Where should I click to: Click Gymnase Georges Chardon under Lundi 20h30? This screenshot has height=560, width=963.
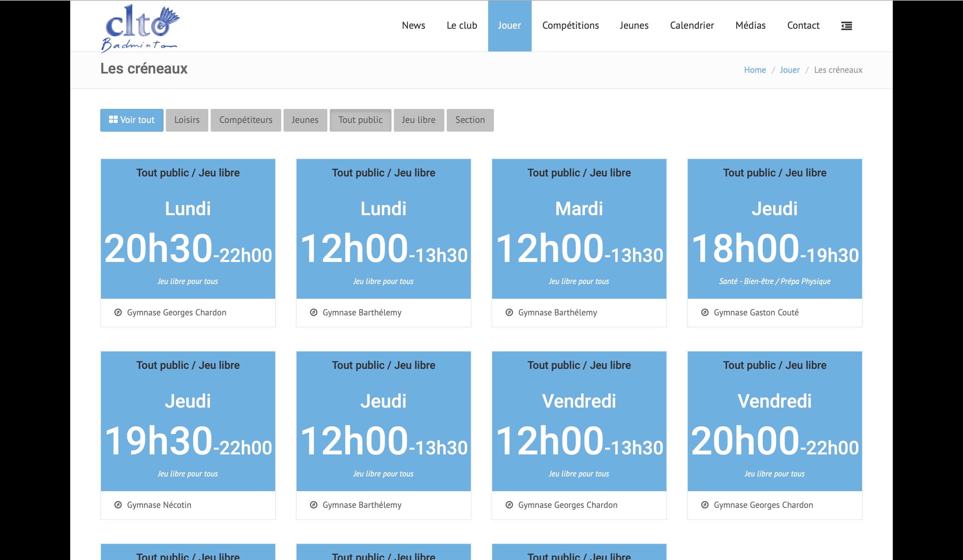(x=177, y=312)
